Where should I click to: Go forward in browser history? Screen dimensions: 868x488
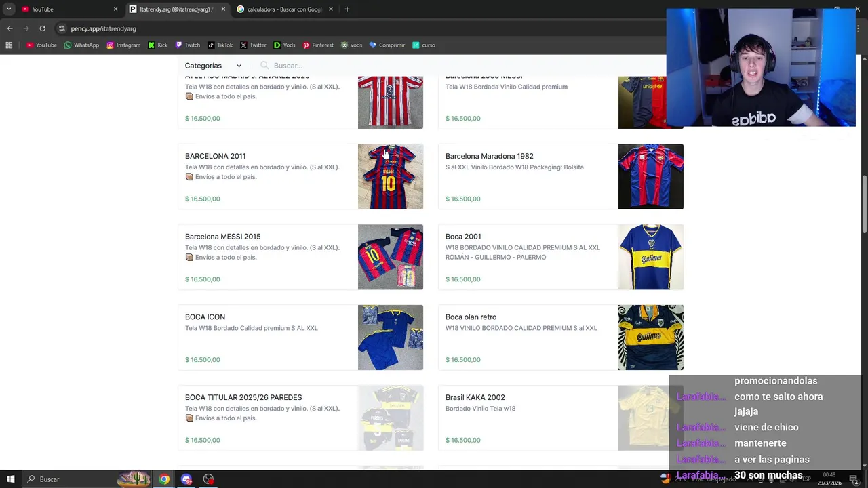pyautogui.click(x=26, y=28)
